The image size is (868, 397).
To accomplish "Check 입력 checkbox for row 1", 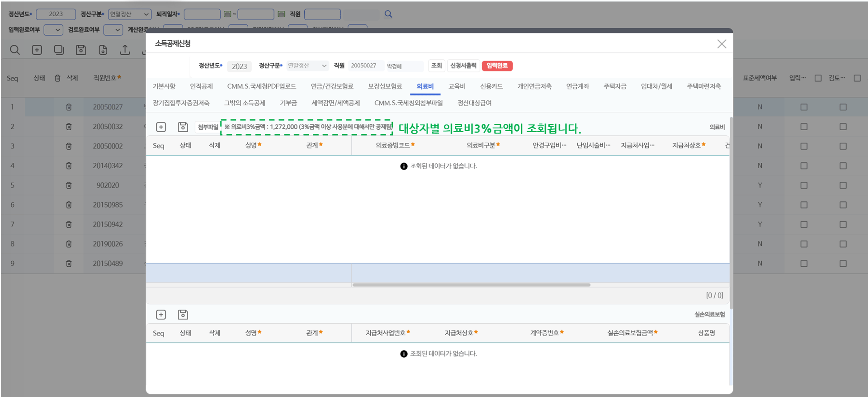I will point(804,107).
